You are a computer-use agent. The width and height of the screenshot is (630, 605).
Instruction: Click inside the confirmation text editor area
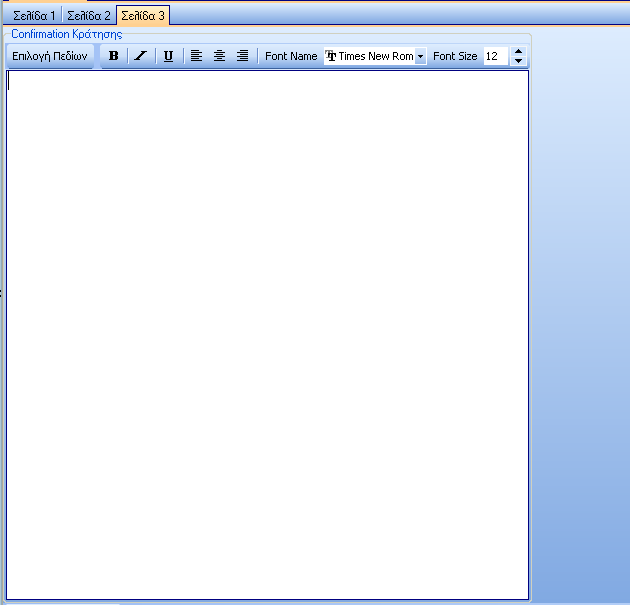click(267, 335)
